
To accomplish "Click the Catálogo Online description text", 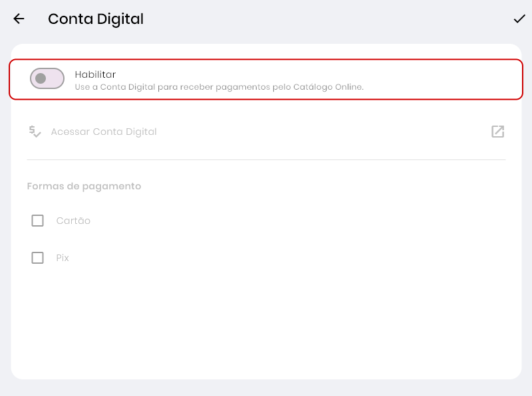I will [x=219, y=87].
